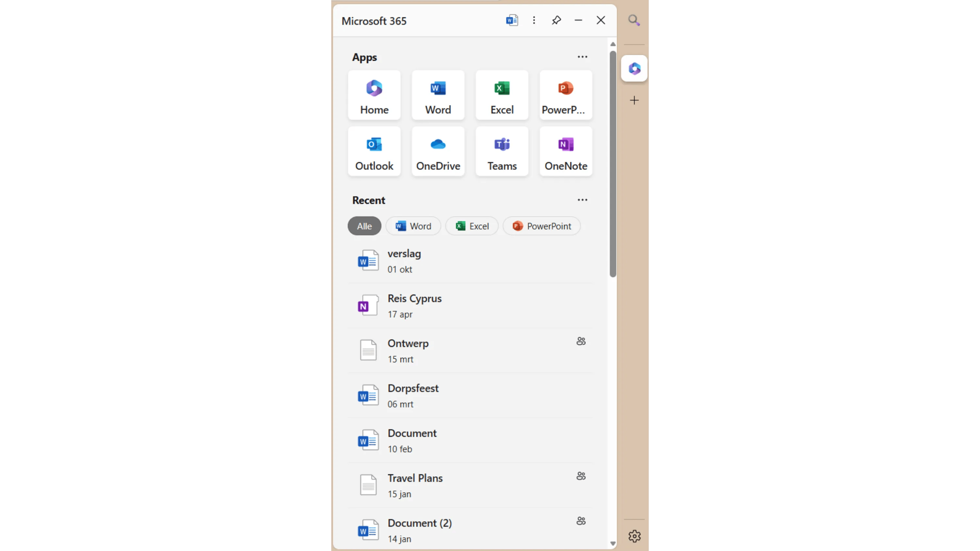This screenshot has height=551, width=980.
Task: Open sidebar search with magnifier icon
Action: (x=634, y=20)
